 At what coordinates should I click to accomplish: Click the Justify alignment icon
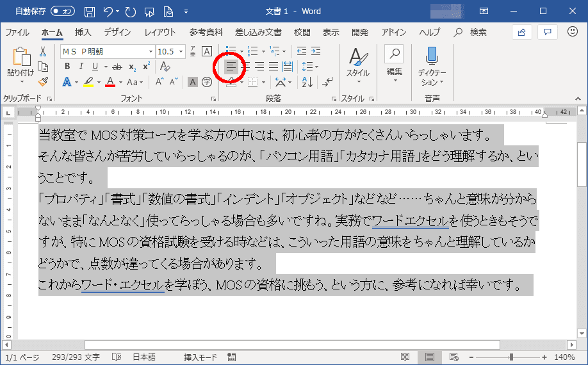coord(274,67)
